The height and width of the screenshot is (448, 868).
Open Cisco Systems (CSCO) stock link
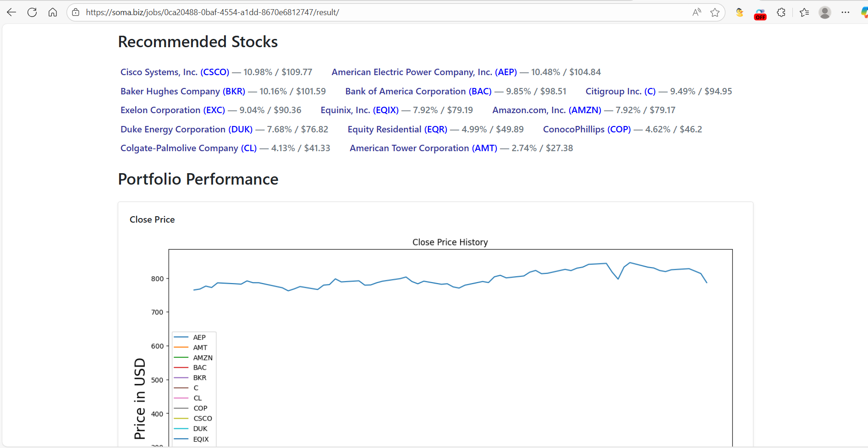click(x=175, y=72)
